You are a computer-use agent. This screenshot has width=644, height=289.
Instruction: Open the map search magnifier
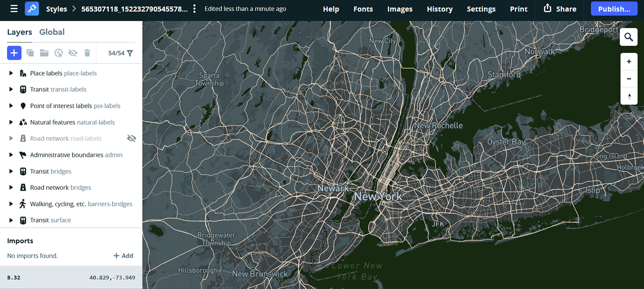(628, 37)
